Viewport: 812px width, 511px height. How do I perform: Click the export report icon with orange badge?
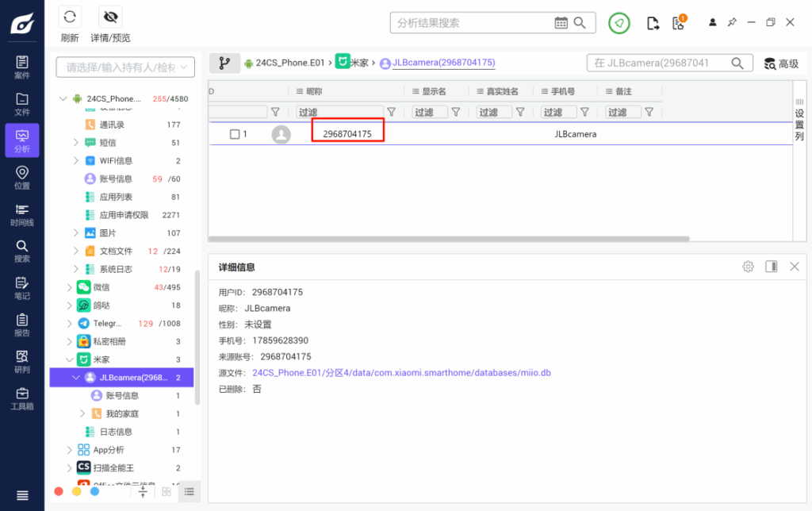[x=676, y=22]
